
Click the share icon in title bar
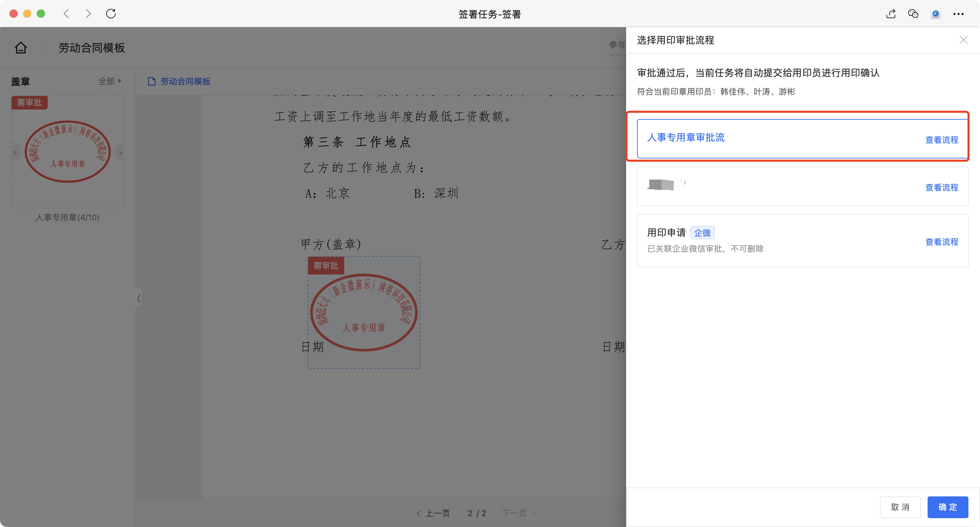click(x=891, y=14)
